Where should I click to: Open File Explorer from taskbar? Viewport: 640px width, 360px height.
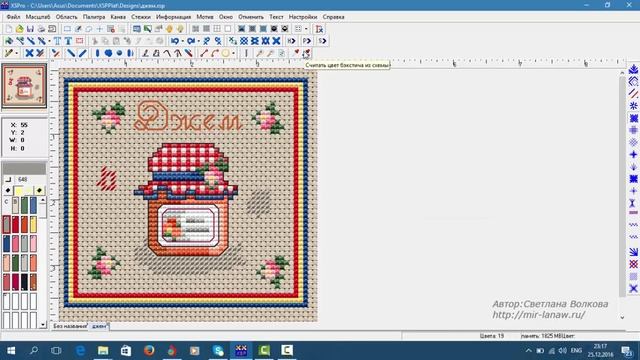tap(103, 351)
